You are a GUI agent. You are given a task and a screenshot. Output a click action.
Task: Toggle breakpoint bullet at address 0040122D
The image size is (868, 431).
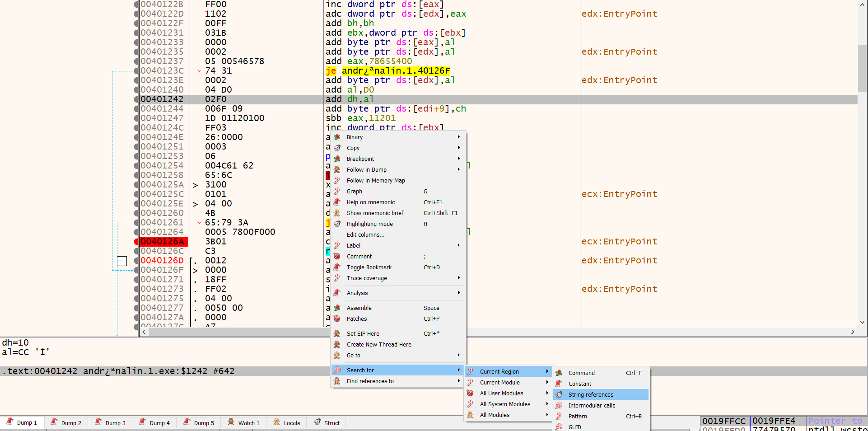coord(136,14)
